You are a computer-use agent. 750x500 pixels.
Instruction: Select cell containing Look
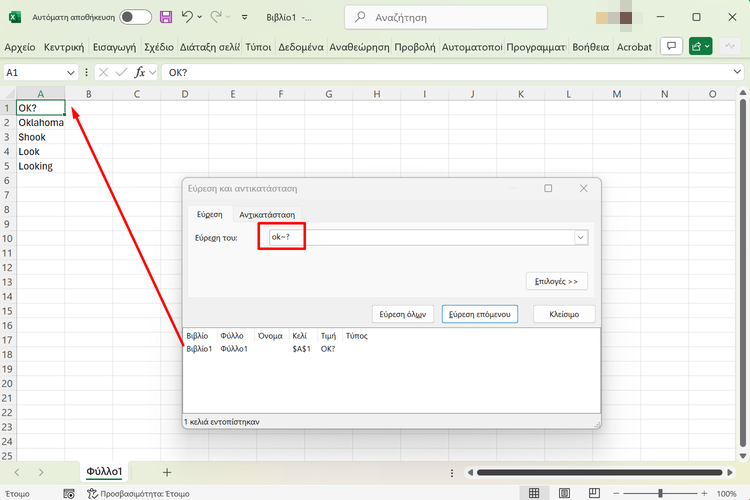coord(41,152)
